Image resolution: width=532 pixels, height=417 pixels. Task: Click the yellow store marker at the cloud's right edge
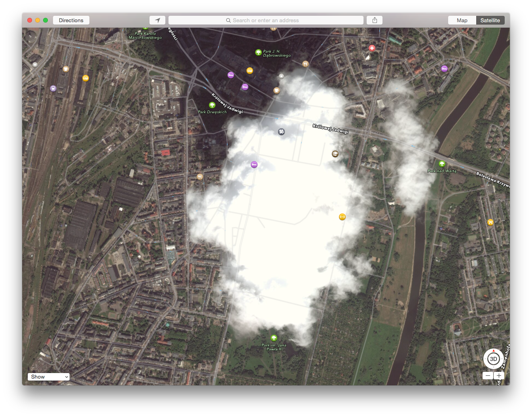(x=342, y=217)
